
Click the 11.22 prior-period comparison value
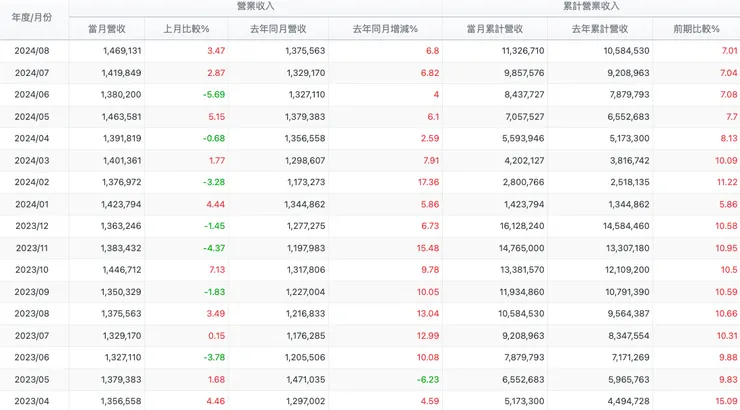point(727,182)
